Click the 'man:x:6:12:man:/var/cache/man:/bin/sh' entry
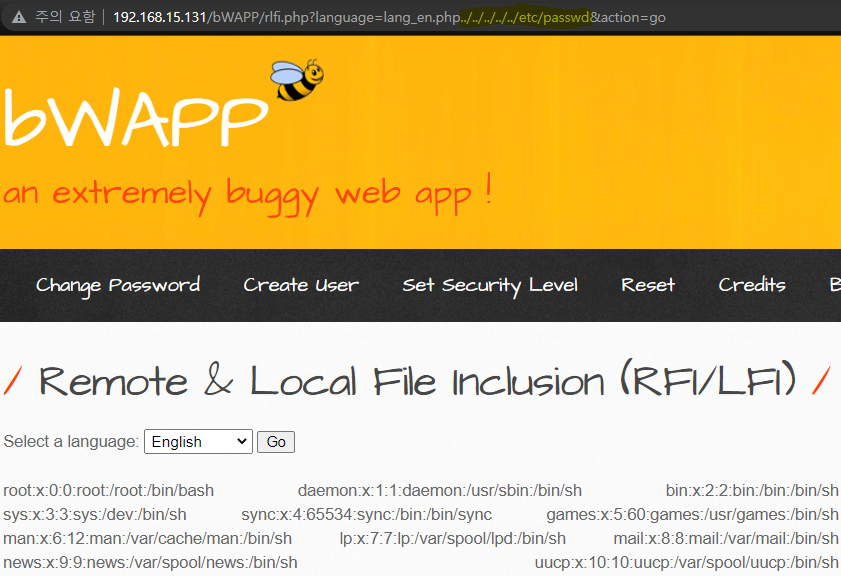 click(147, 538)
